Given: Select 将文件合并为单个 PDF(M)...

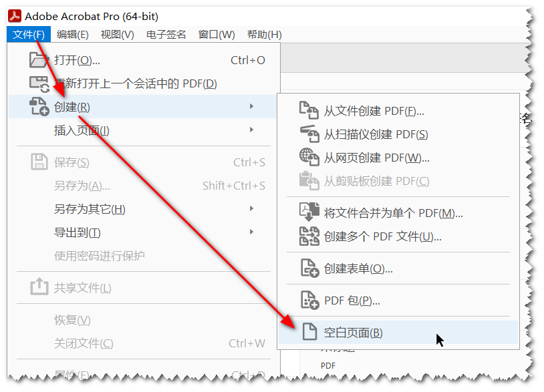Looking at the screenshot, I should coord(398,213).
